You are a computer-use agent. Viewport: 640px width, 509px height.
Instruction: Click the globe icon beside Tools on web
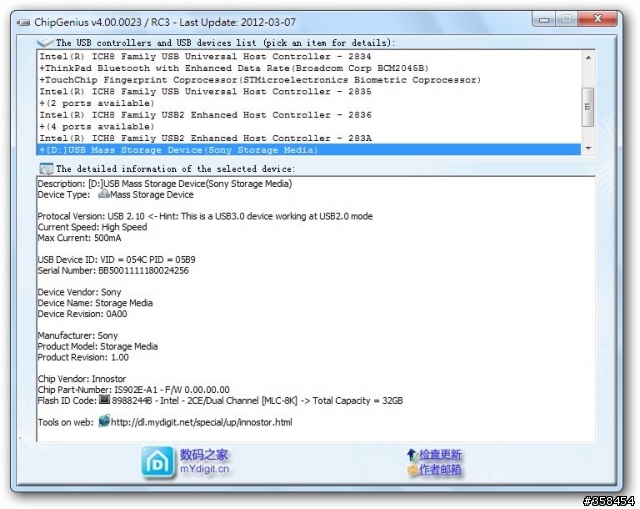coord(104,421)
